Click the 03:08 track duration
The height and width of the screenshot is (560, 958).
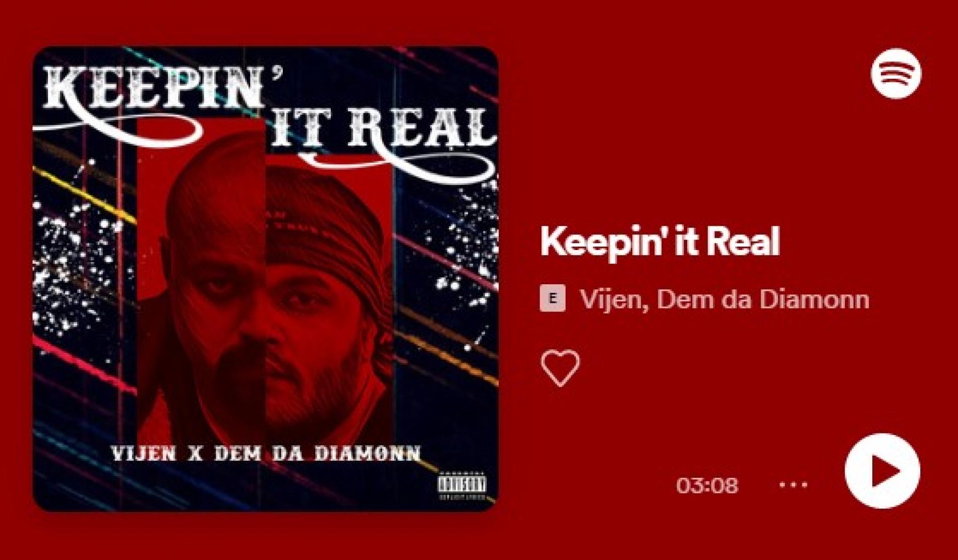[707, 485]
